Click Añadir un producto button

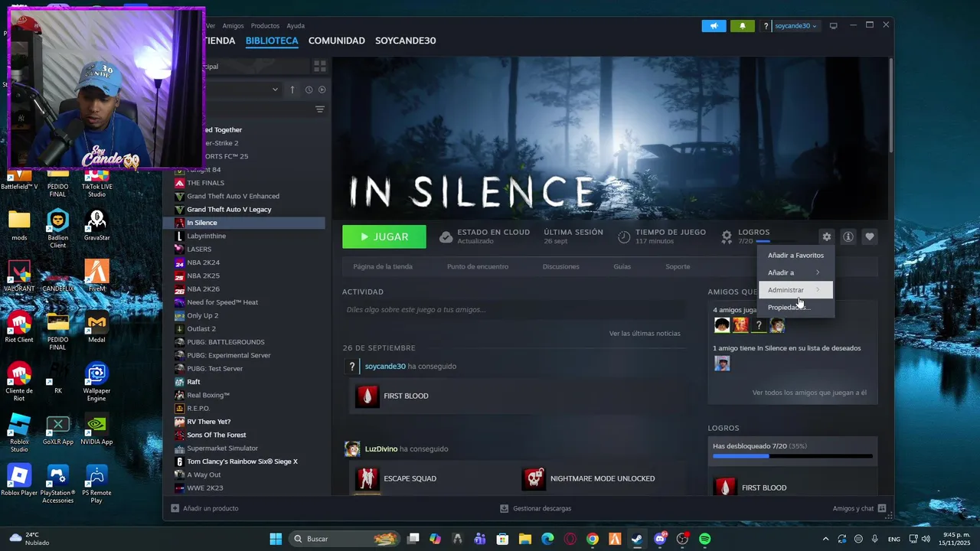[204, 508]
